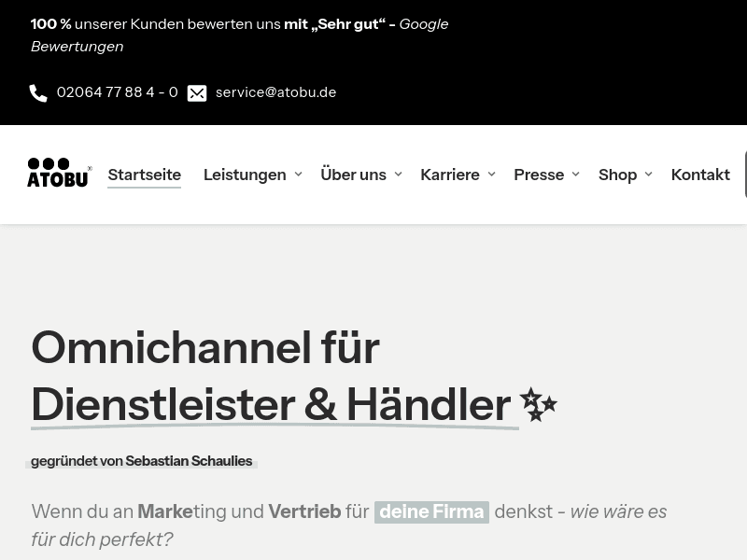Expand the Presse dropdown chevron
Viewport: 747px width, 560px height.
[575, 175]
